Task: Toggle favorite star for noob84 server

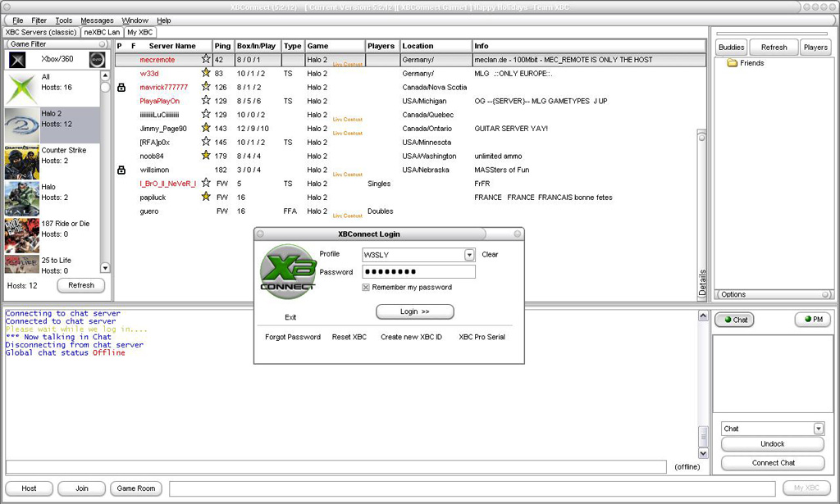Action: (x=206, y=156)
